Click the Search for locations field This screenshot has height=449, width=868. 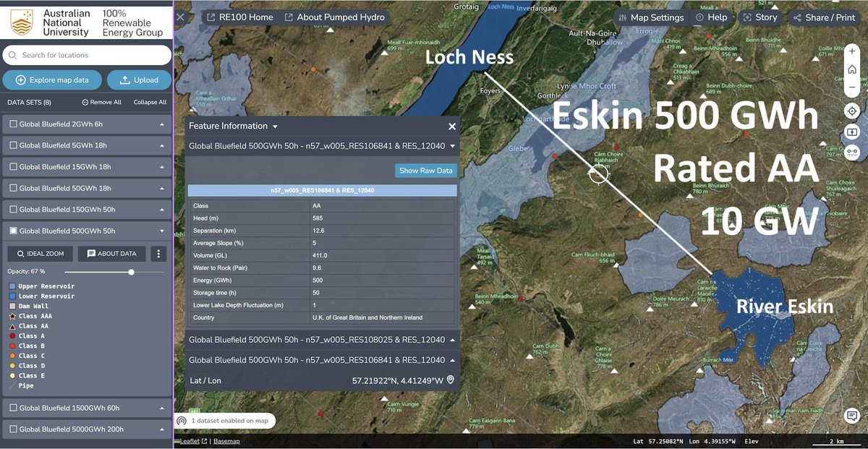click(87, 54)
